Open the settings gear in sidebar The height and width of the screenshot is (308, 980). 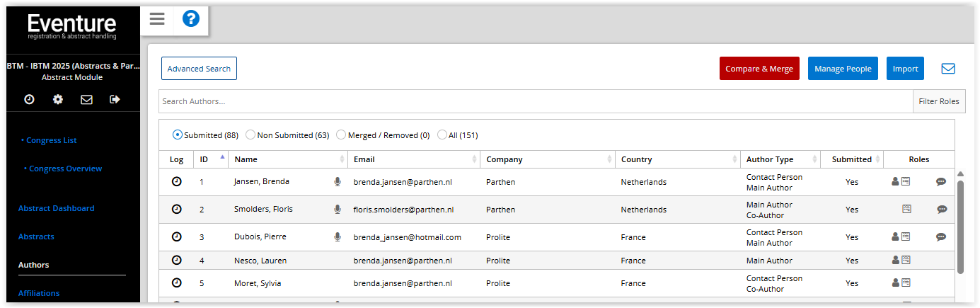click(58, 100)
